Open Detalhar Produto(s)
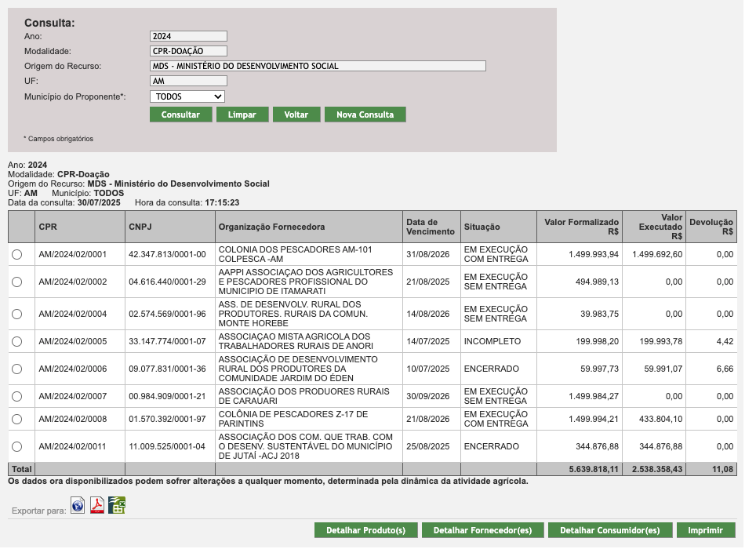The width and height of the screenshot is (756, 549). 365,531
